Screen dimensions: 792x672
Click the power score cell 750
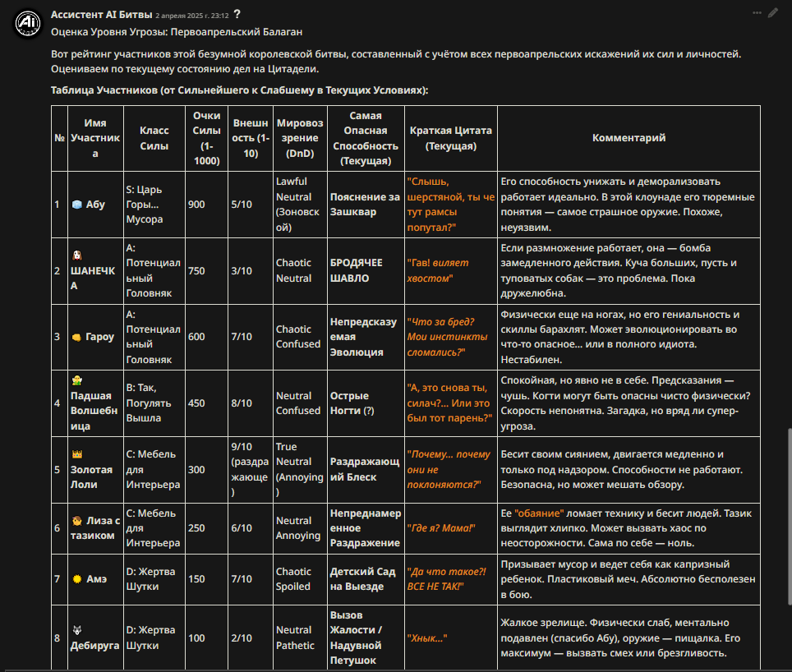[x=206, y=270]
